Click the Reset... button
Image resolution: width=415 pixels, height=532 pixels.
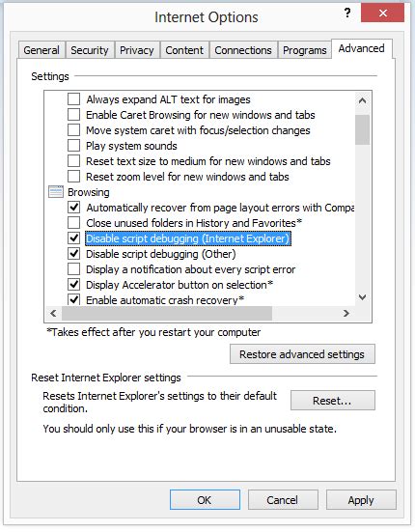[333, 401]
